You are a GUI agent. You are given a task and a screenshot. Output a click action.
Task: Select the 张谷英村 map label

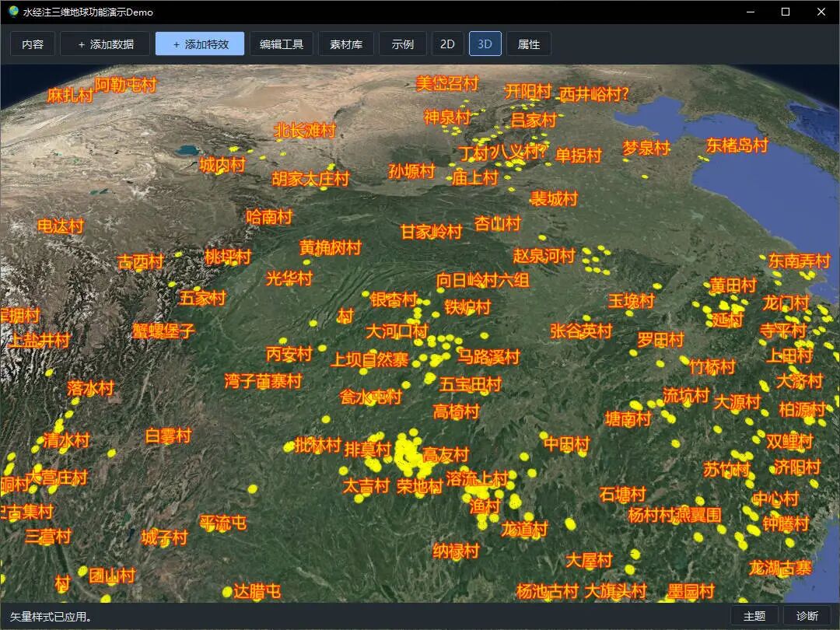pyautogui.click(x=581, y=331)
